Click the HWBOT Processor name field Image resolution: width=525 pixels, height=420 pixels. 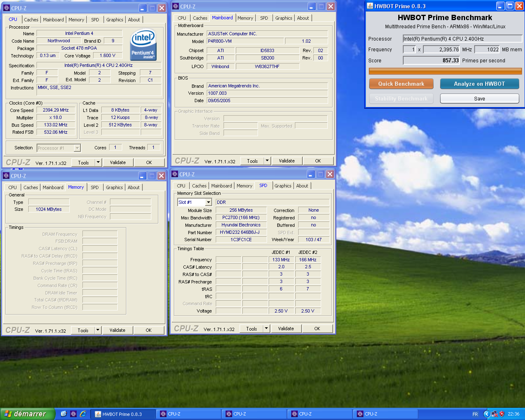(x=462, y=39)
